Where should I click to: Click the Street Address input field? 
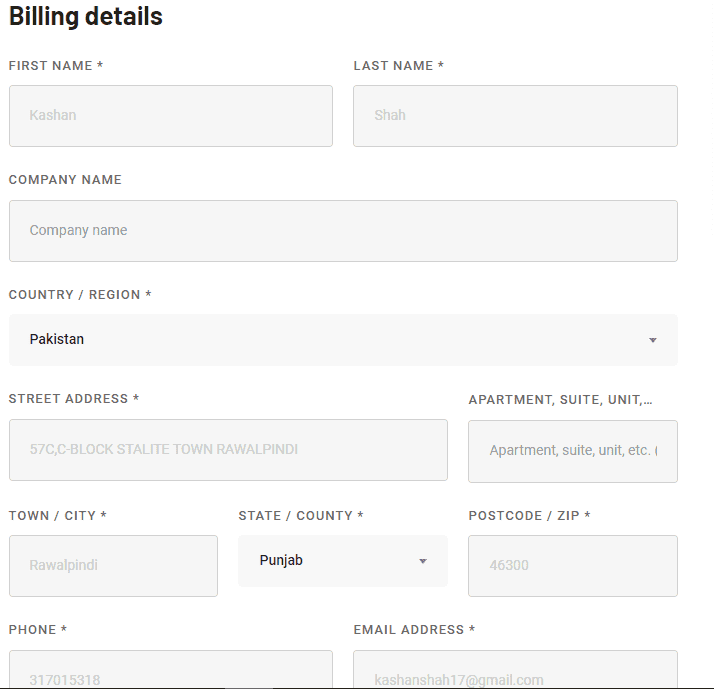pos(228,450)
